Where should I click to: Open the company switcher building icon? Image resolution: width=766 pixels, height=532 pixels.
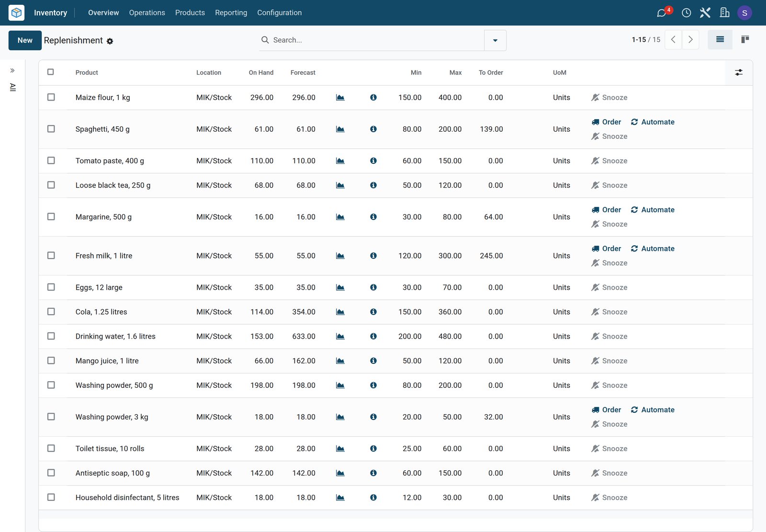coord(724,12)
